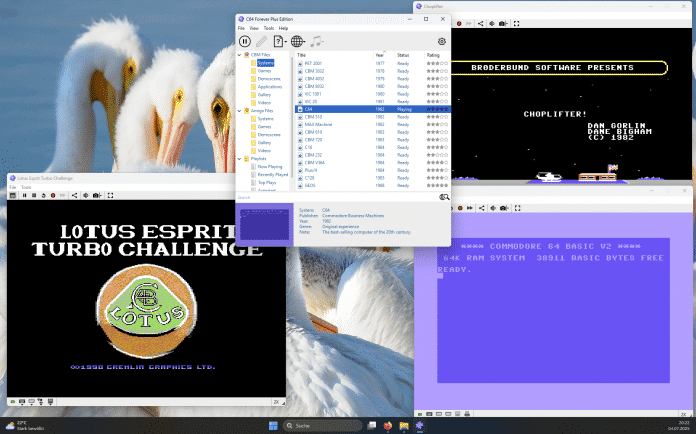Open the Tools menu in C64 Forever
696x434 pixels.
click(x=268, y=28)
